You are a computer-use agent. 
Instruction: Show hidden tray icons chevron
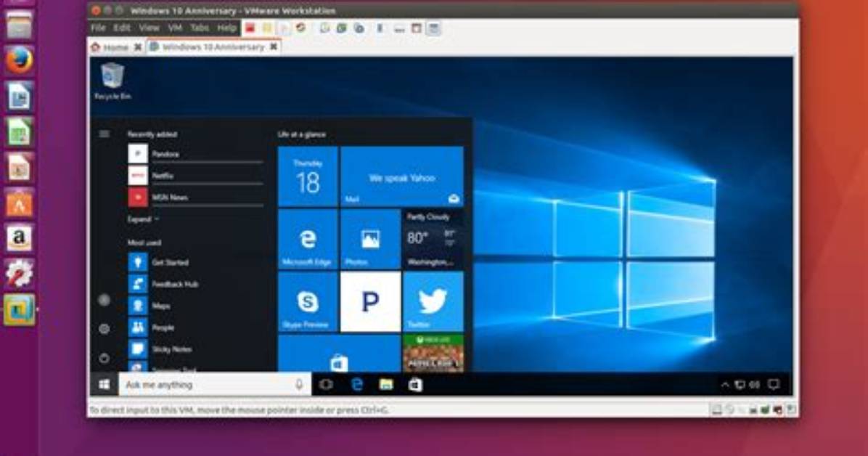point(724,385)
